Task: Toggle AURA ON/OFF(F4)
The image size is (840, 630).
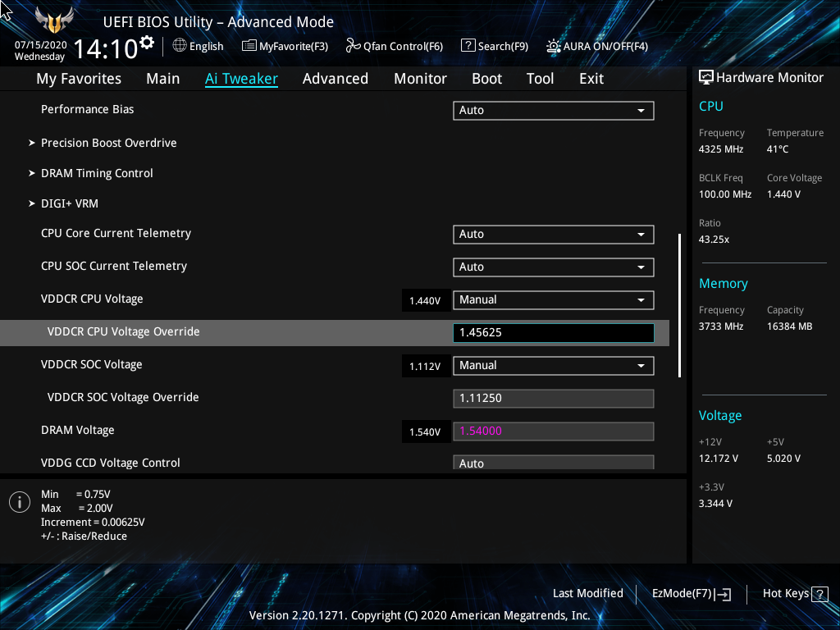Action: 597,46
